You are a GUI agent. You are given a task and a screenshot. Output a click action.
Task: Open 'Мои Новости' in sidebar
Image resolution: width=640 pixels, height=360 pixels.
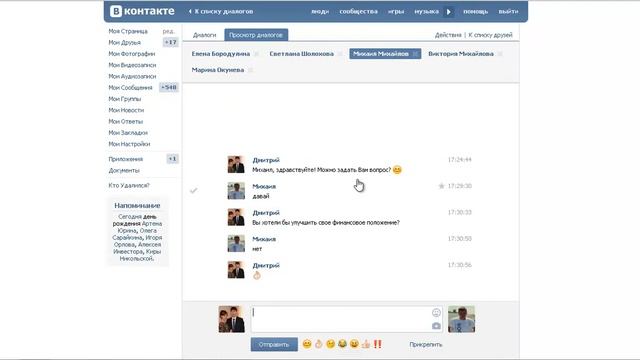tap(126, 110)
